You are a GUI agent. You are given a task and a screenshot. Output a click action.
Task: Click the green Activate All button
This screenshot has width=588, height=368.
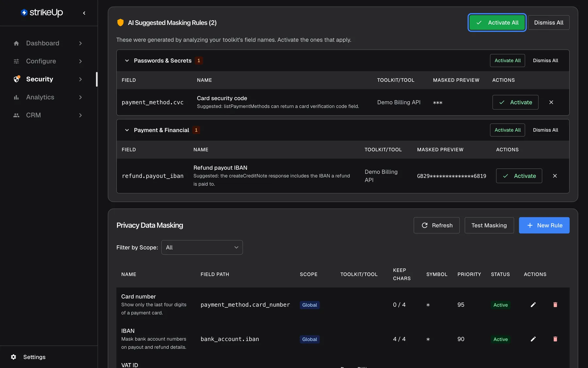click(497, 23)
